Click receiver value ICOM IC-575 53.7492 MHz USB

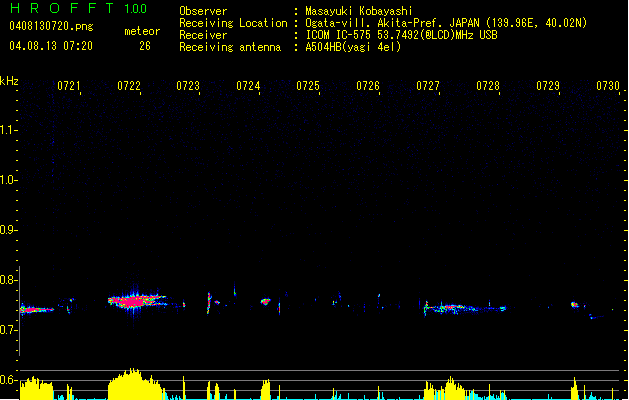pyautogui.click(x=401, y=35)
